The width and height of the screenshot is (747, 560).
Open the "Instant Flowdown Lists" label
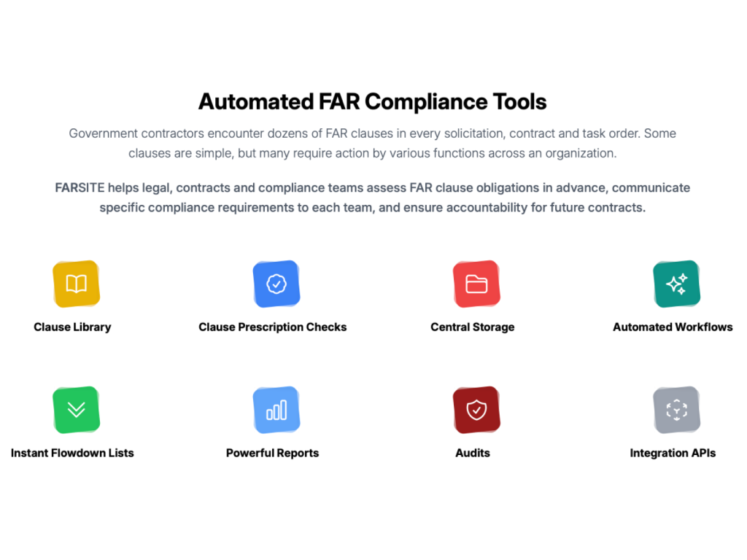pos(72,453)
